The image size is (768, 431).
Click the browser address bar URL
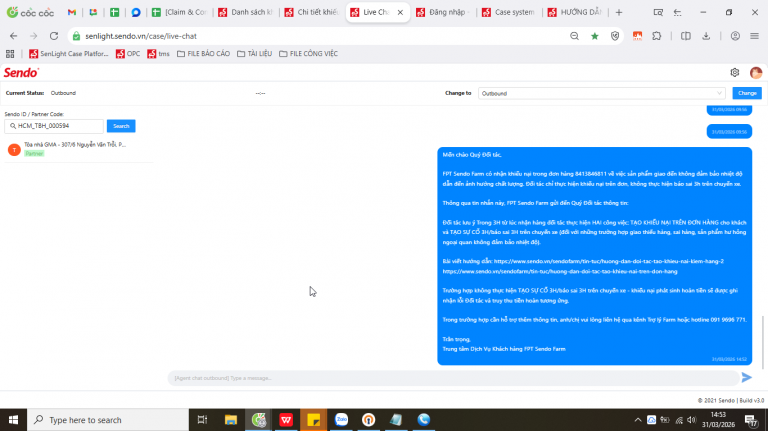(141, 36)
